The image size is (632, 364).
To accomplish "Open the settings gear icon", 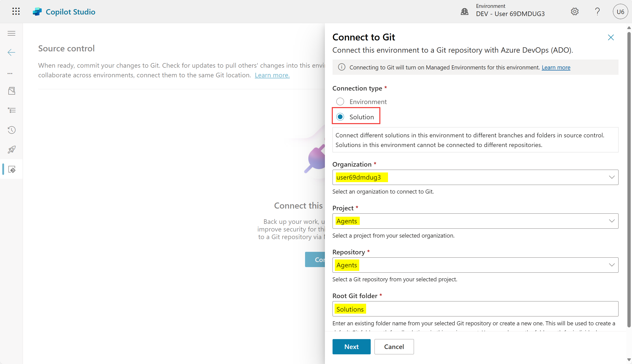I will point(574,12).
